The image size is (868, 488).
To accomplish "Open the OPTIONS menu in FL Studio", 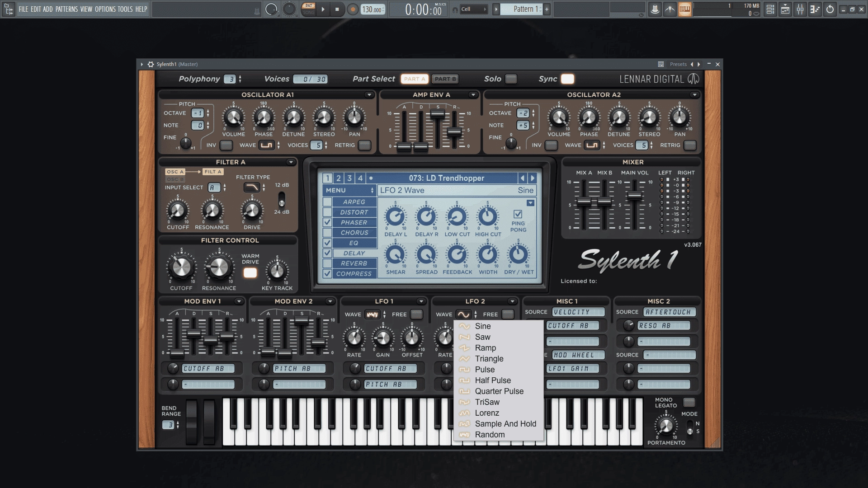I will 105,9.
